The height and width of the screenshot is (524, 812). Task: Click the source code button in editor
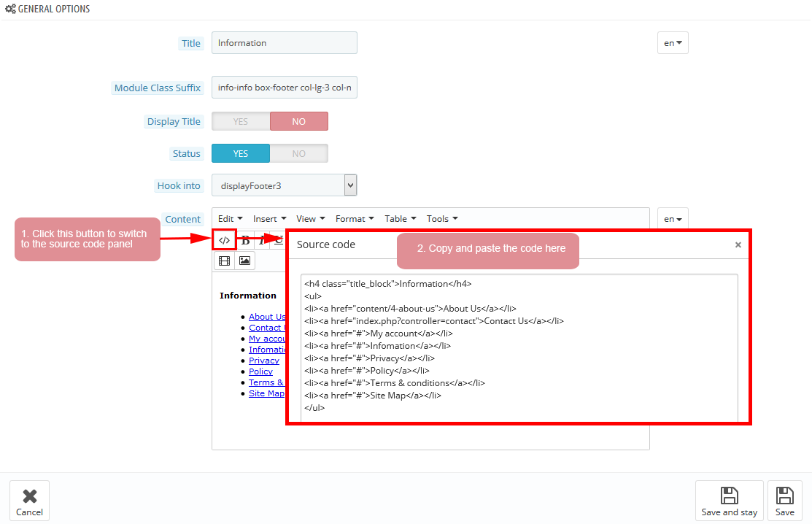click(224, 240)
